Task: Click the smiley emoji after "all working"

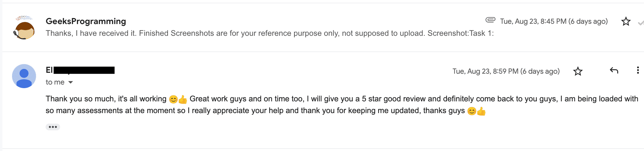Action: tap(173, 99)
